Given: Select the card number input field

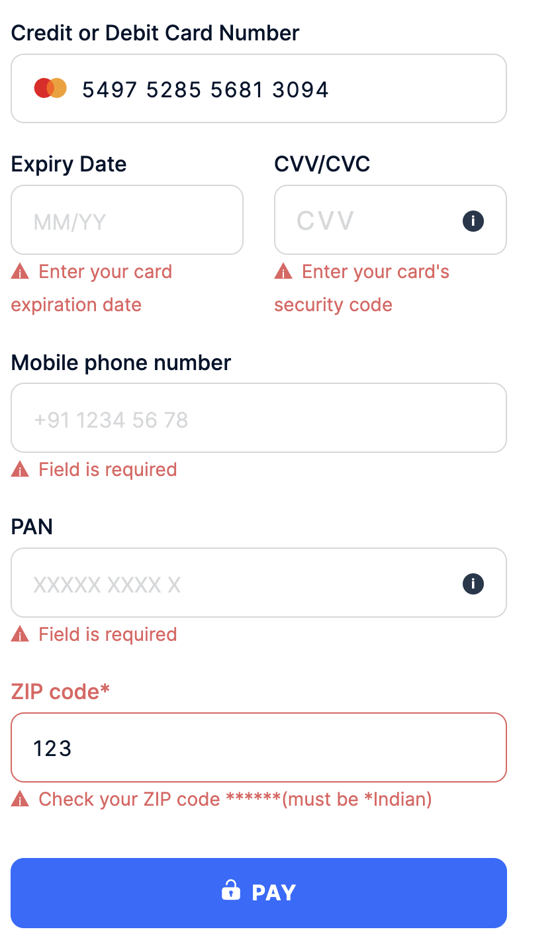Looking at the screenshot, I should pos(258,88).
